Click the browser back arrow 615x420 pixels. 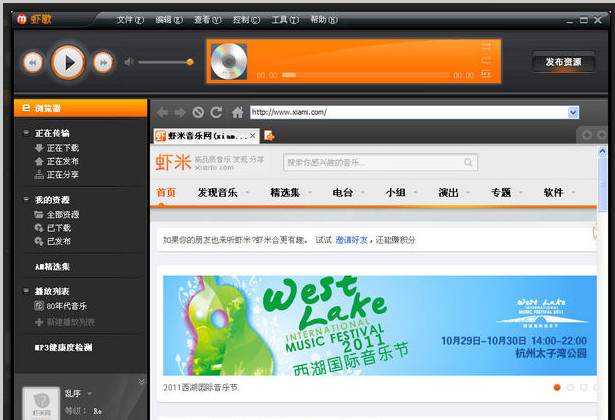coord(162,113)
